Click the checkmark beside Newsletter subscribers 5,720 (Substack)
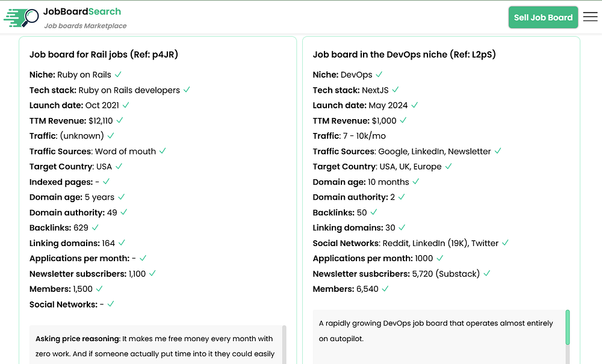Image resolution: width=602 pixels, height=364 pixels. (487, 274)
